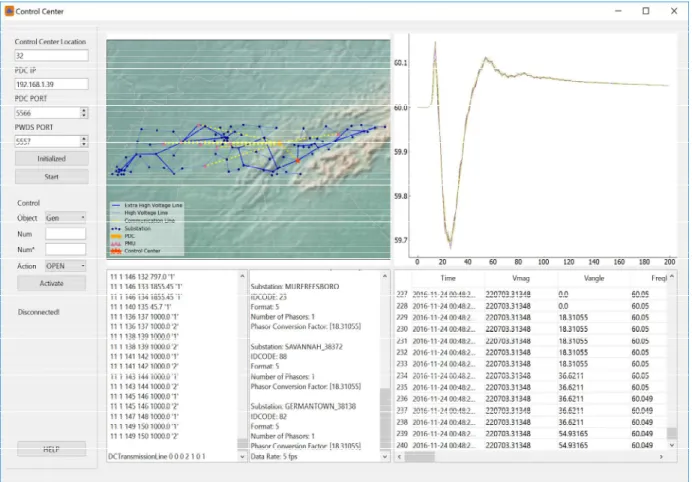
Task: Click the Start button
Action: [x=52, y=177]
